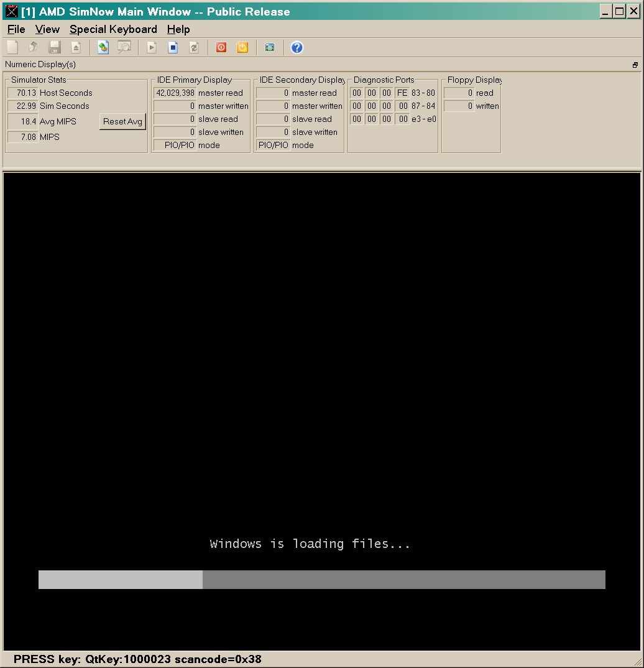644x668 pixels.
Task: Open the Help menu
Action: click(178, 29)
